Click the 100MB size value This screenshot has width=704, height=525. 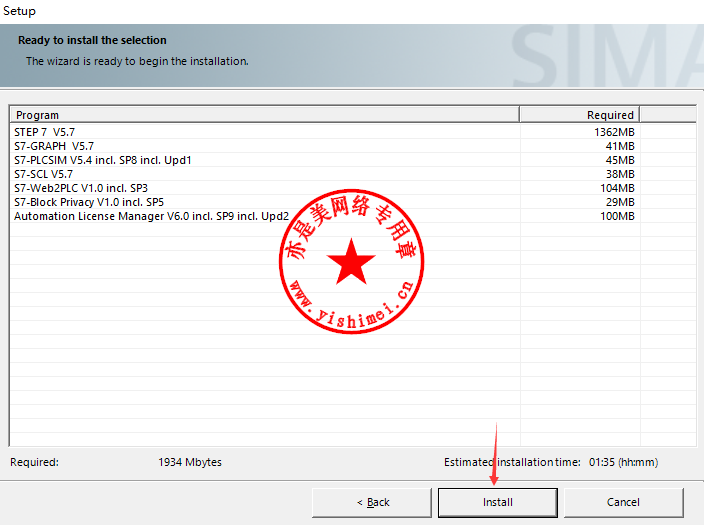pos(617,216)
